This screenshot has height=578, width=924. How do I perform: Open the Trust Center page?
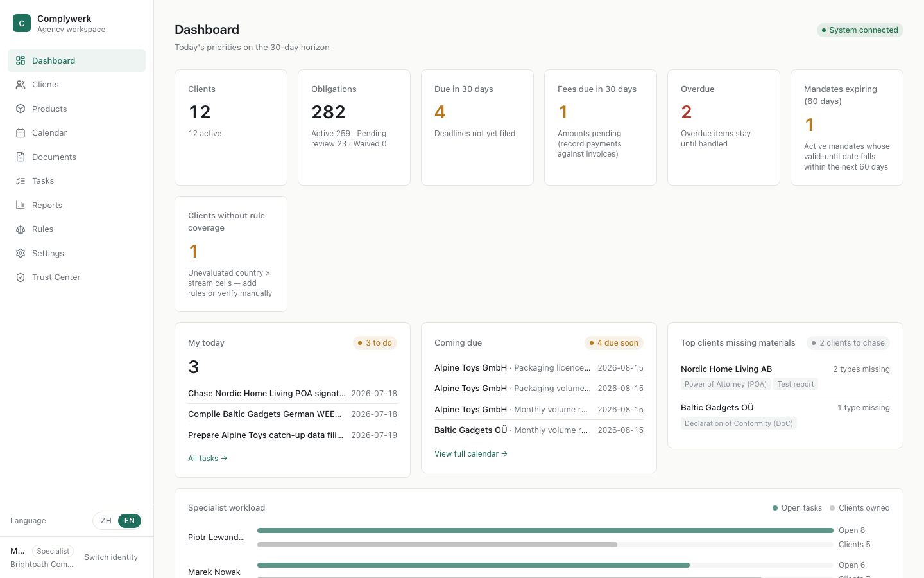pyautogui.click(x=76, y=277)
